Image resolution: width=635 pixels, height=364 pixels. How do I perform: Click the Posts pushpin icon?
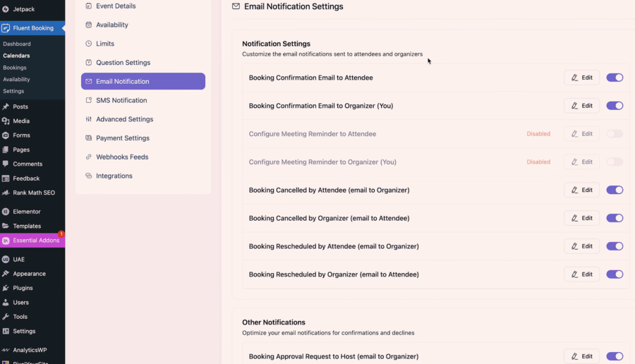6,107
